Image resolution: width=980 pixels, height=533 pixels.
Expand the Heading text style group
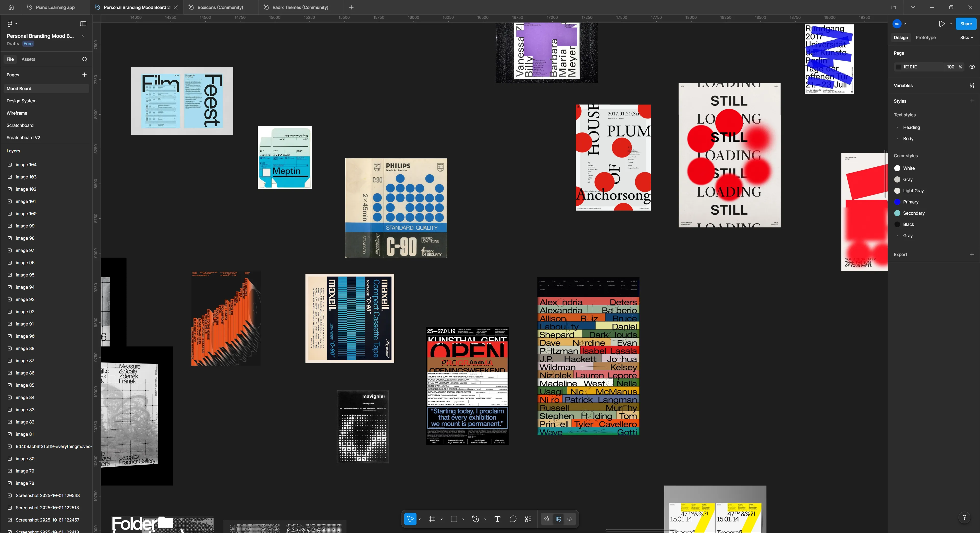[x=898, y=127]
